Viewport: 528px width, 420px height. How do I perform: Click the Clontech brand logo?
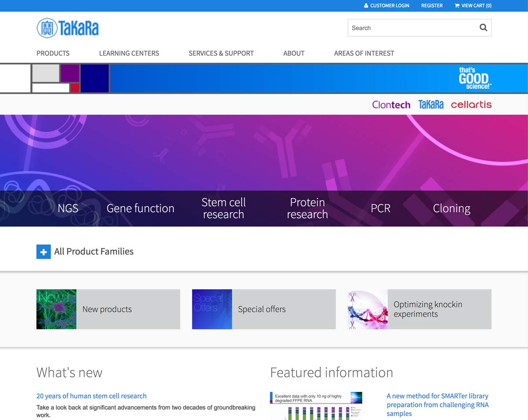(391, 105)
